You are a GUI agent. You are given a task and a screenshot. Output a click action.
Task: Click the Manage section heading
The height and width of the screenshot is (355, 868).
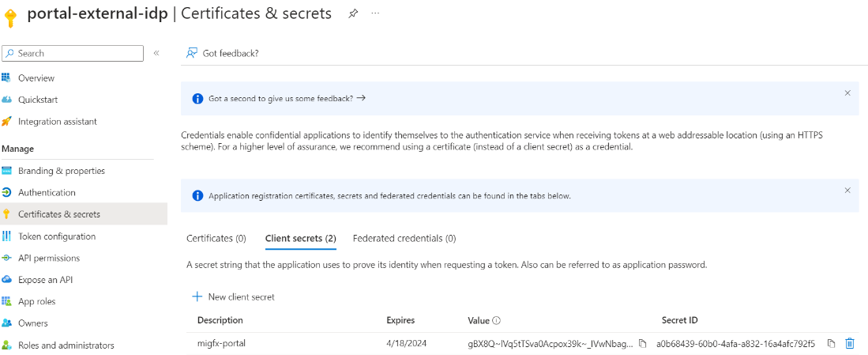(17, 149)
